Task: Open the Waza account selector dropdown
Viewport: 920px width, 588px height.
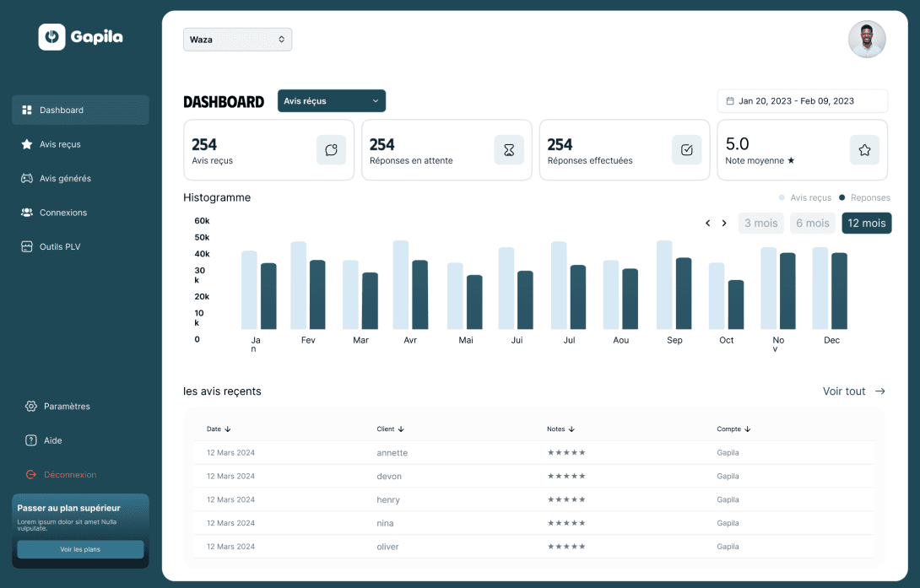Action: tap(238, 40)
